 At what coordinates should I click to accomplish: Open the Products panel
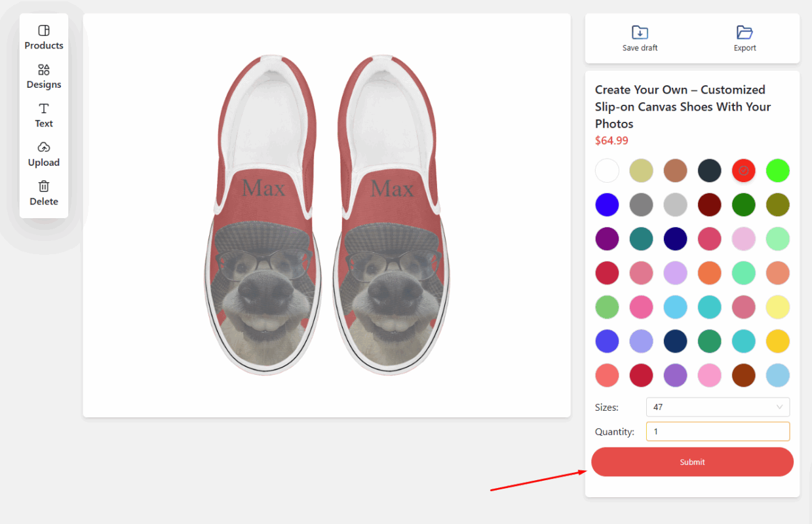coord(44,37)
